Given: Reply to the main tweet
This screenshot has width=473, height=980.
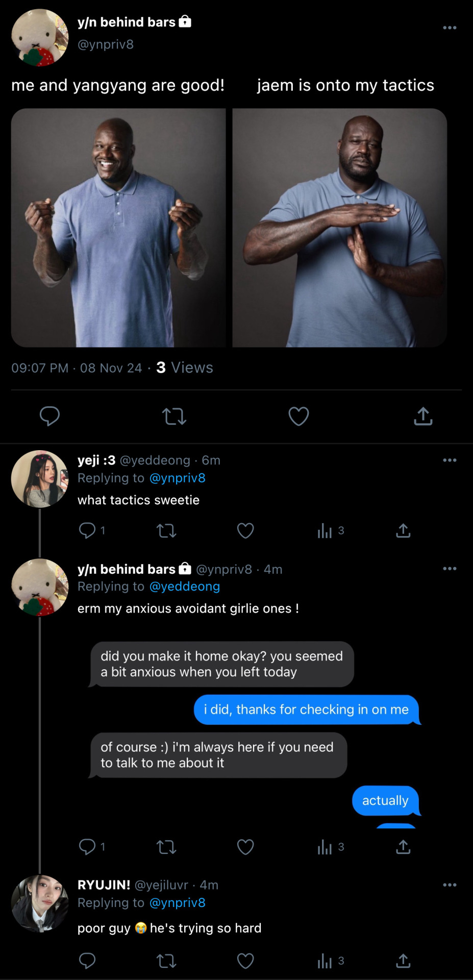Looking at the screenshot, I should [x=50, y=416].
